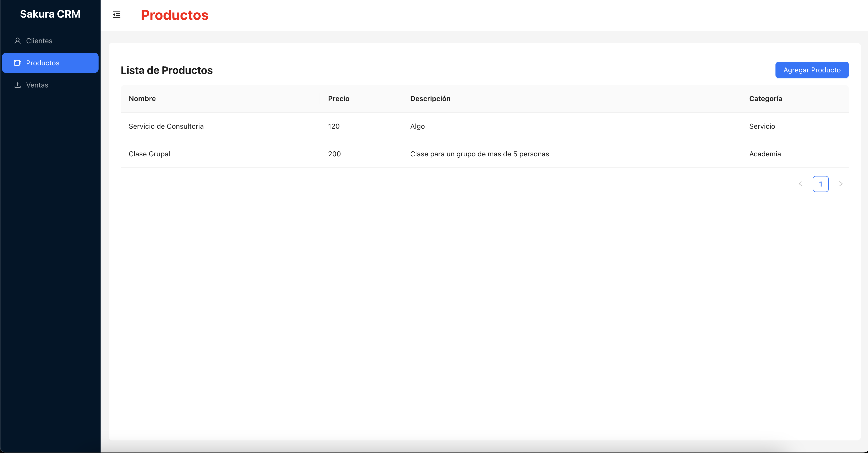Click the Productos sidebar icon
Viewport: 868px width, 453px height.
point(18,63)
